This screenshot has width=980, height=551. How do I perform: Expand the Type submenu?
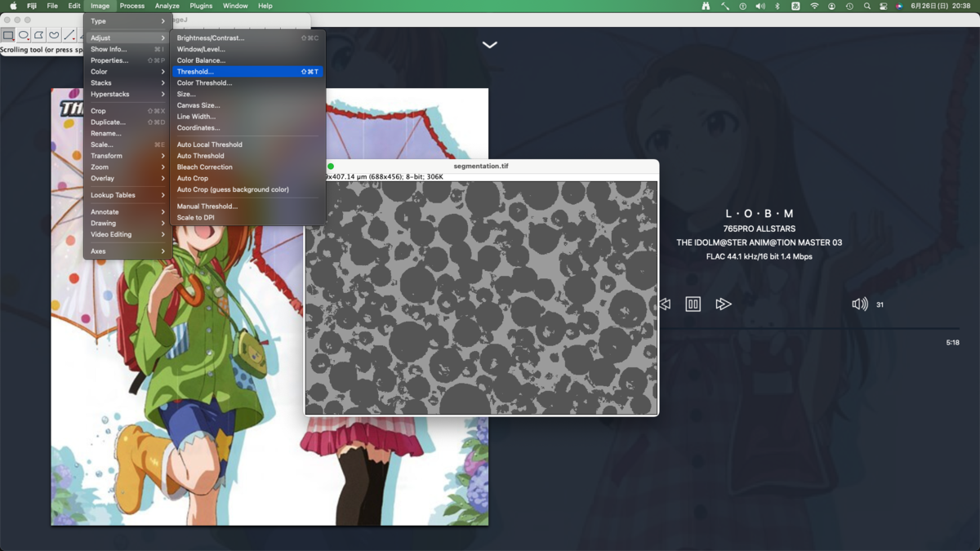coord(127,21)
